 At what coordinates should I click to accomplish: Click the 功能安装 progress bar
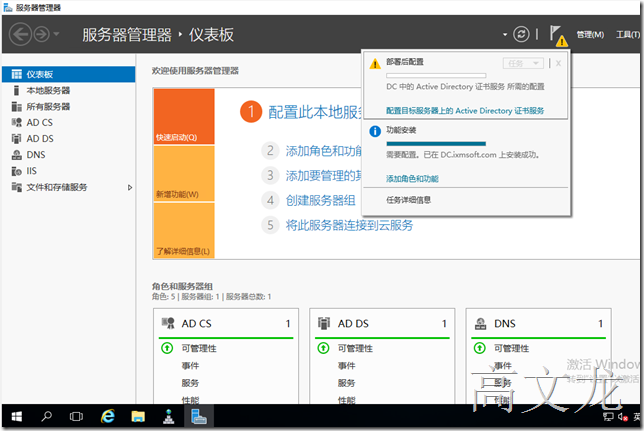[436, 144]
